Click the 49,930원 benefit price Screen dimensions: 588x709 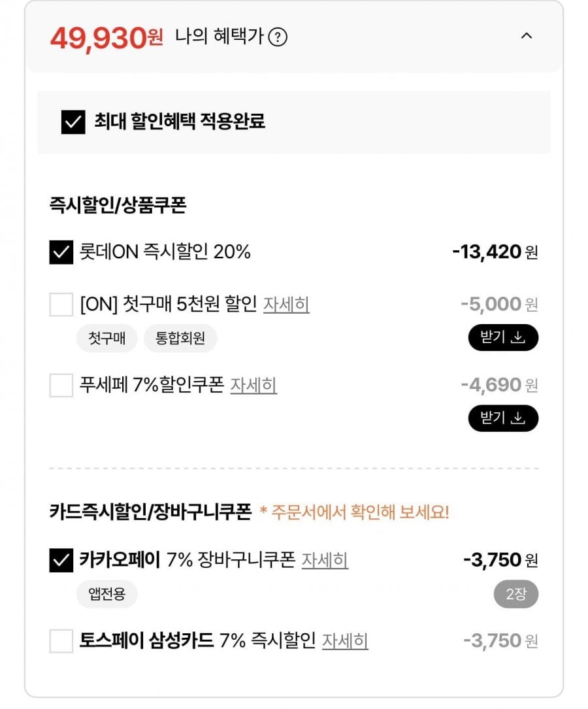pyautogui.click(x=106, y=38)
